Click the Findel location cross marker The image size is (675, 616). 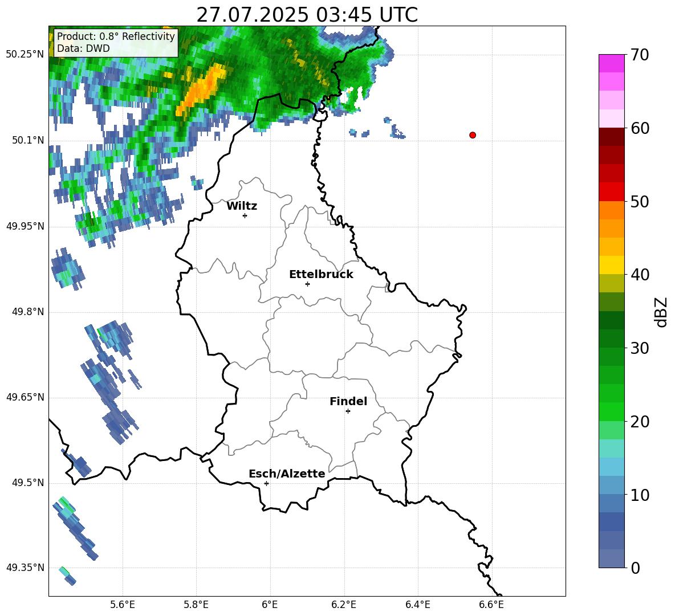[x=348, y=411]
